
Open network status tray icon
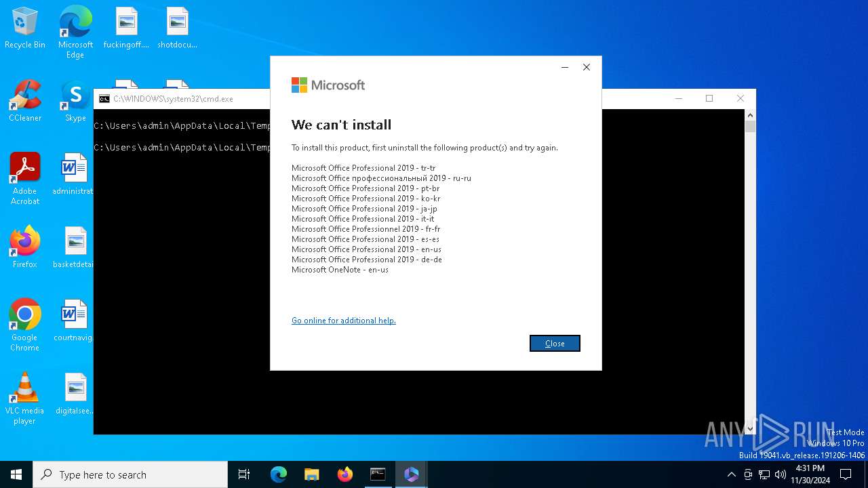(764, 474)
